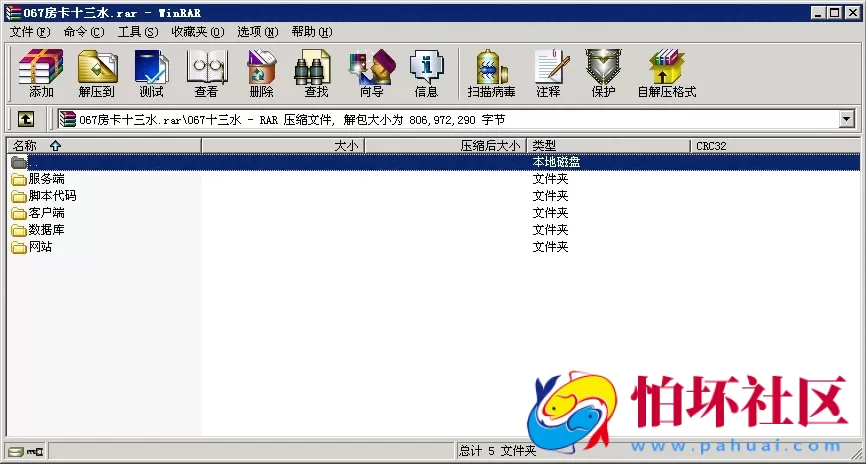Open the 文件(F) menu
This screenshot has height=464, width=866.
pyautogui.click(x=30, y=32)
